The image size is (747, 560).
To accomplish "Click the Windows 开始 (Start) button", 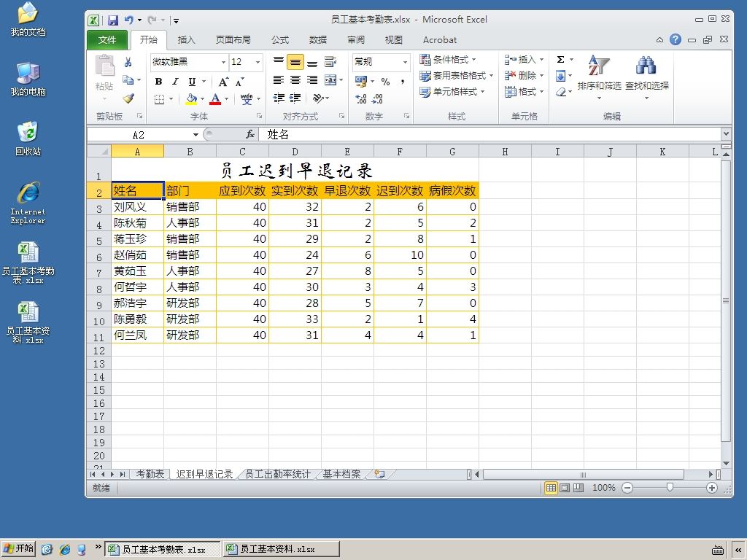I will (18, 548).
